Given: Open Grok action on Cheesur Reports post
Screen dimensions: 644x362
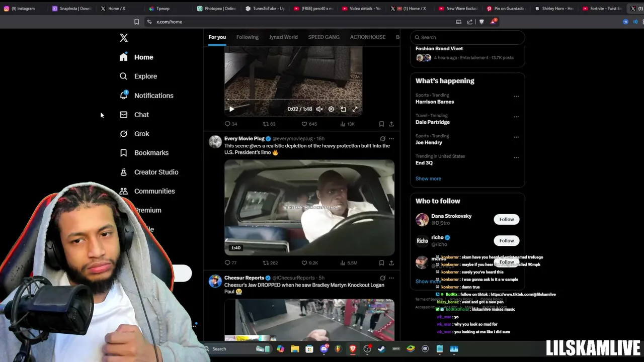Looking at the screenshot, I should point(382,278).
